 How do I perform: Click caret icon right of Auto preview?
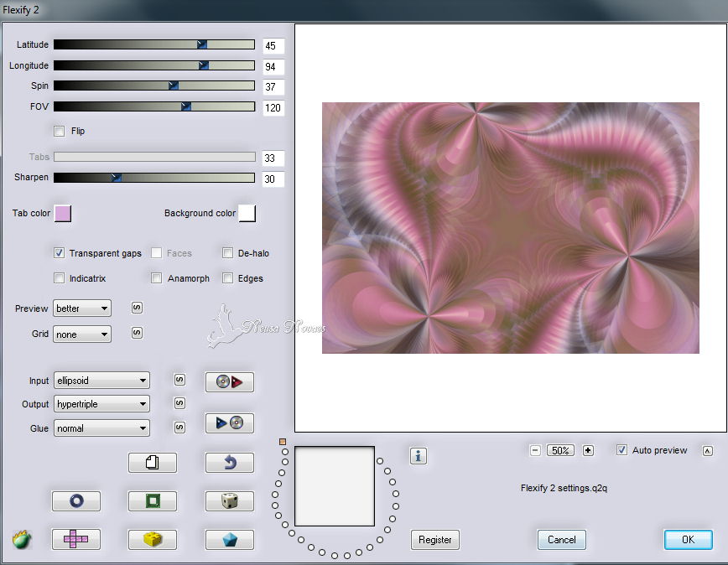[x=708, y=451]
